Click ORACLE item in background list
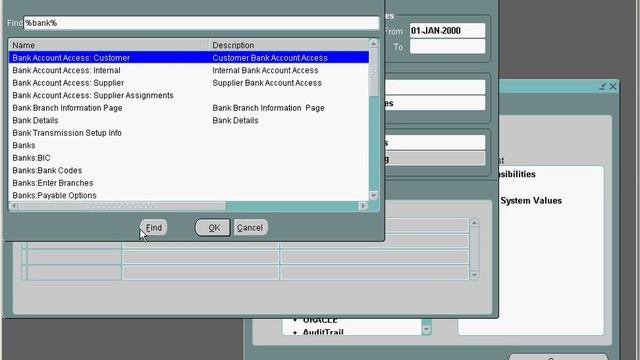The height and width of the screenshot is (360, 640). click(320, 320)
